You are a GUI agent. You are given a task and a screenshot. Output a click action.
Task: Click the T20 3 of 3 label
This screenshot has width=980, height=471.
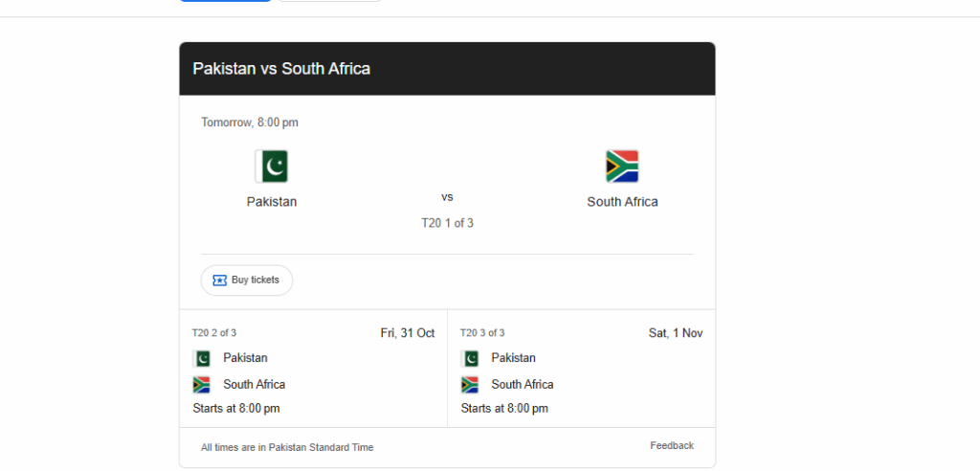tap(482, 333)
